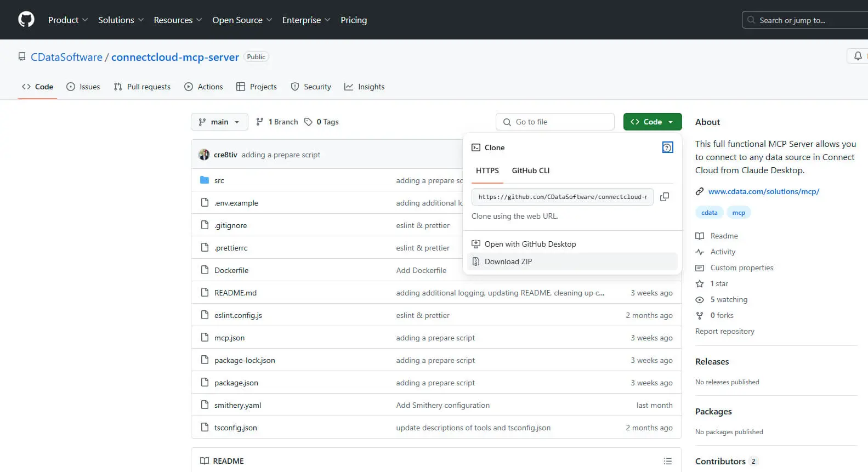Copy the HTTPS clone URL to clipboard
Screen dimensions: 868x472
(665, 197)
